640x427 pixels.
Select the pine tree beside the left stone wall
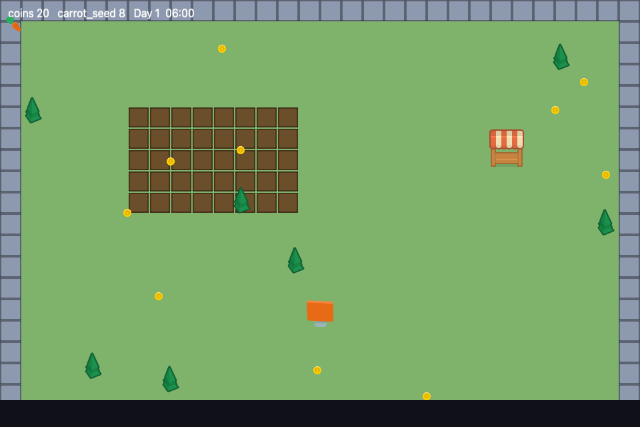pyautogui.click(x=33, y=110)
